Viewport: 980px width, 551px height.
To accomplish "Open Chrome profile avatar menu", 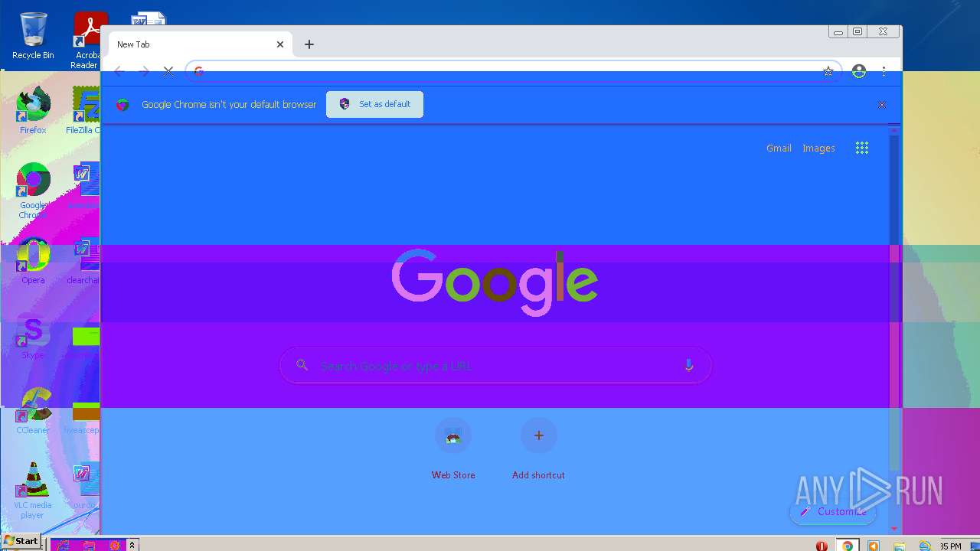I will (859, 71).
